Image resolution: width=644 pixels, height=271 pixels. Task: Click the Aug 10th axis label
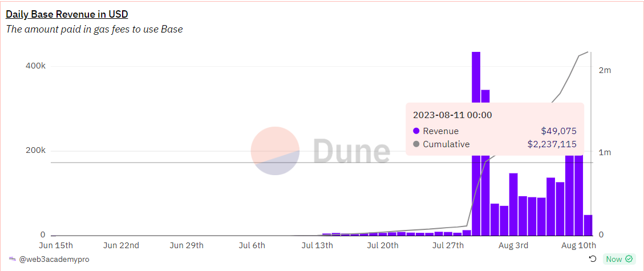click(x=578, y=245)
